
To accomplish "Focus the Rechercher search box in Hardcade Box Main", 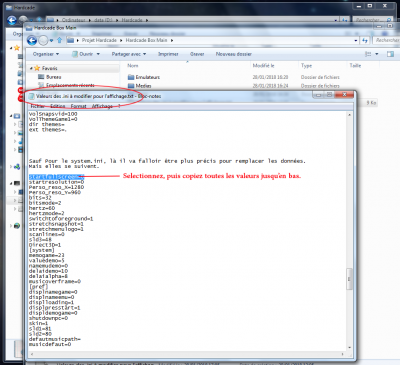I will (x=387, y=40).
